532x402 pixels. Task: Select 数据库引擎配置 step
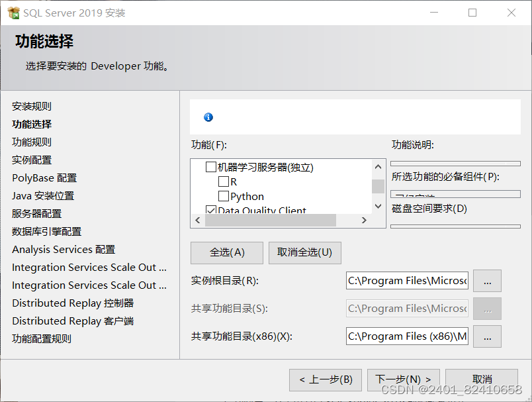[x=47, y=232]
